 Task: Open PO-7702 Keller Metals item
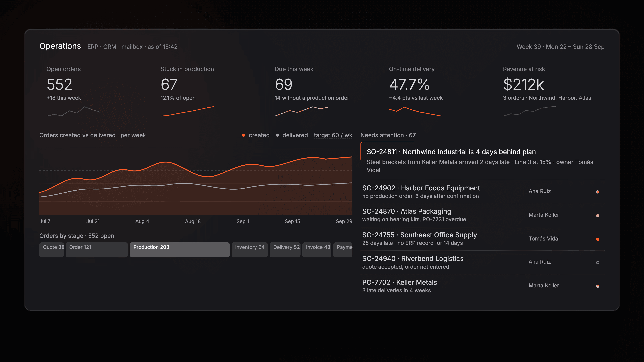point(482,286)
